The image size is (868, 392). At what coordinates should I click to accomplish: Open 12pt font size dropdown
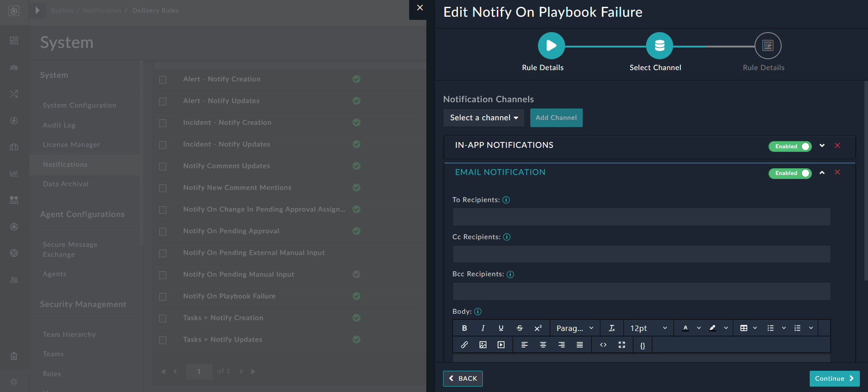point(648,328)
